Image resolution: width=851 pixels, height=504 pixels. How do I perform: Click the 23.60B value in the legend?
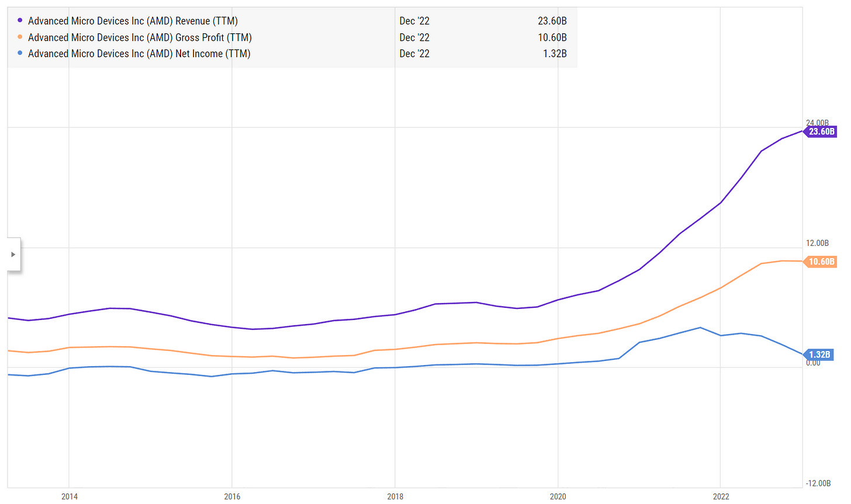tap(552, 21)
